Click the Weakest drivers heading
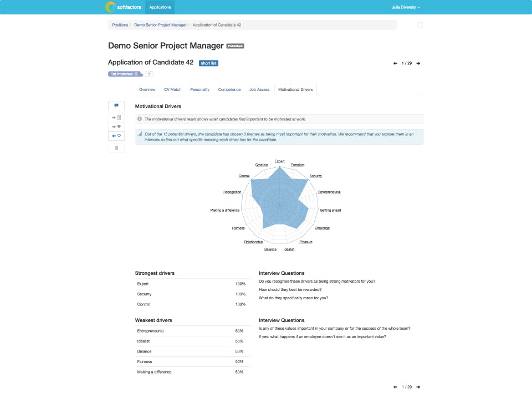 [154, 320]
